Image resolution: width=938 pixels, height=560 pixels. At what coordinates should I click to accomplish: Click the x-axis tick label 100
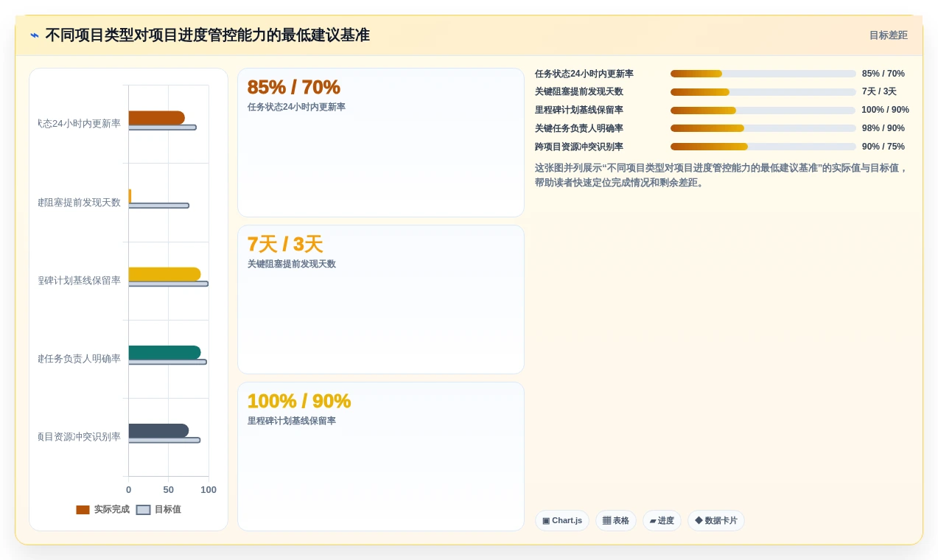(209, 490)
